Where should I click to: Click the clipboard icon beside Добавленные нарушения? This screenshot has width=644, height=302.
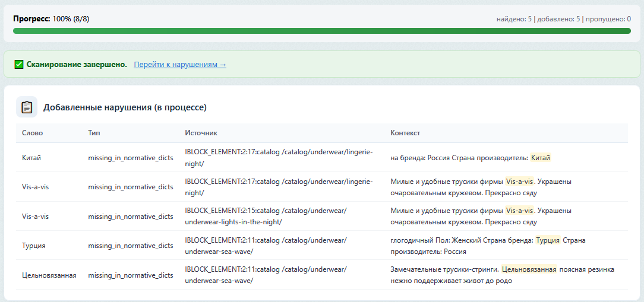click(x=27, y=107)
